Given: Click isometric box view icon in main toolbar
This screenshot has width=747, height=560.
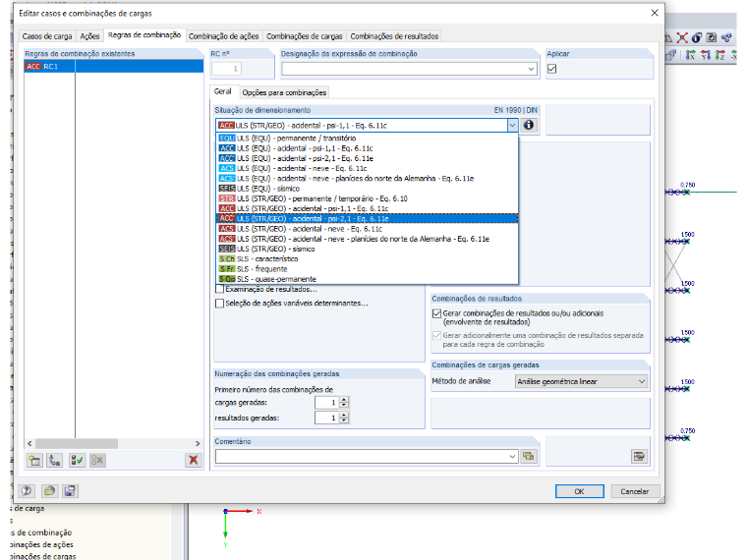Looking at the screenshot, I should (670, 55).
